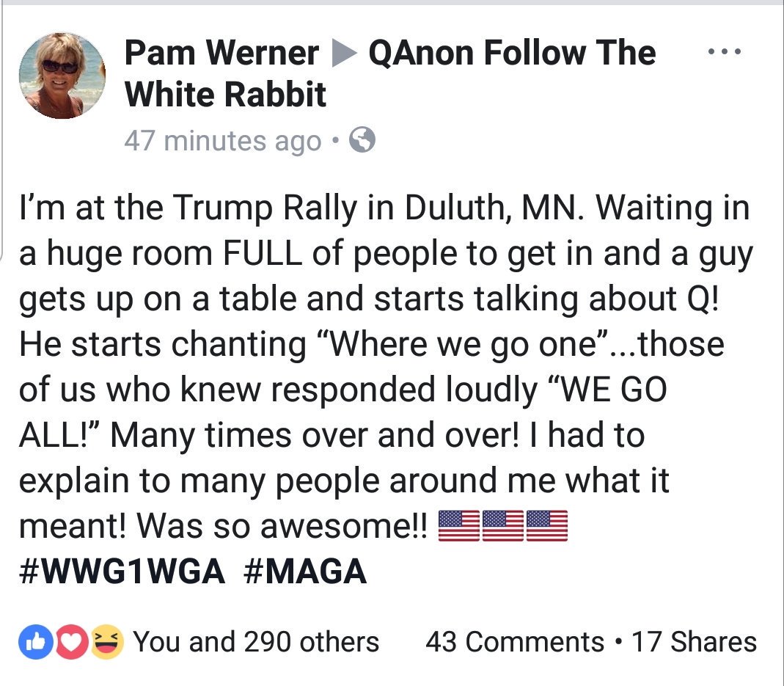784x686 pixels.
Task: Click the #MAGA hashtag
Action: click(x=305, y=572)
